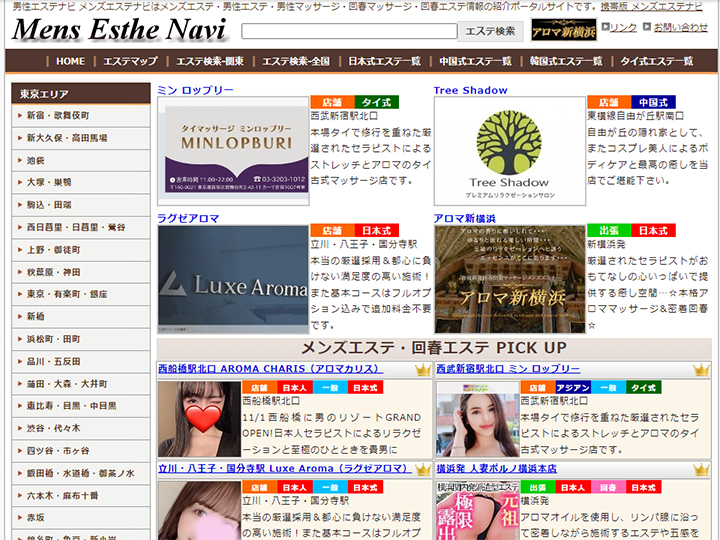
Task: Click 回春 tag in 横浜発 pickup
Action: (x=608, y=487)
